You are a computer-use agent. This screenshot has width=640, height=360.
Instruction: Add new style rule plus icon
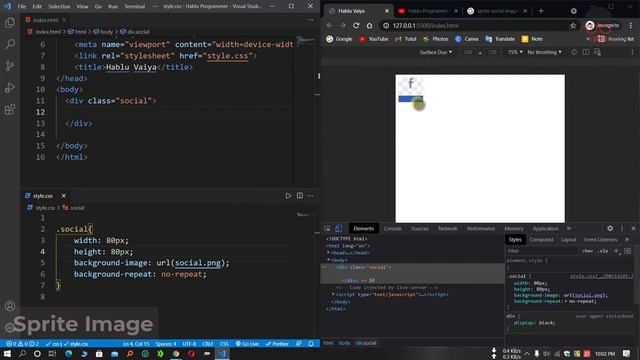coord(616,251)
